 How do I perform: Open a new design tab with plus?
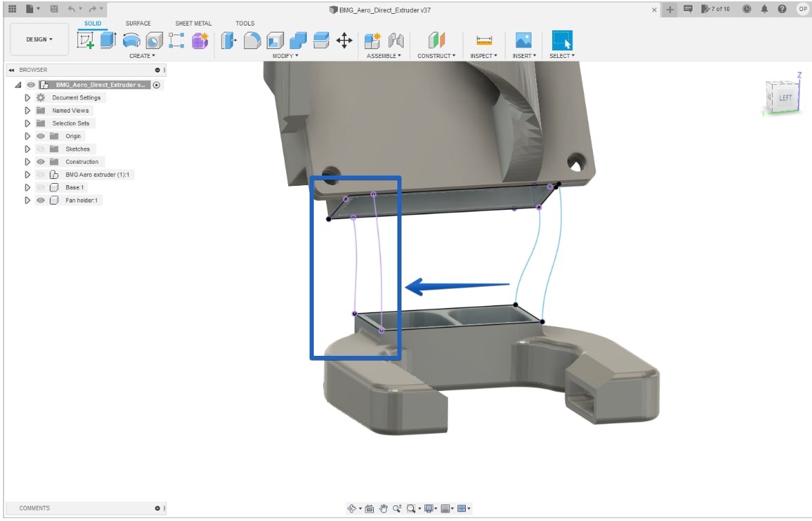coord(670,9)
